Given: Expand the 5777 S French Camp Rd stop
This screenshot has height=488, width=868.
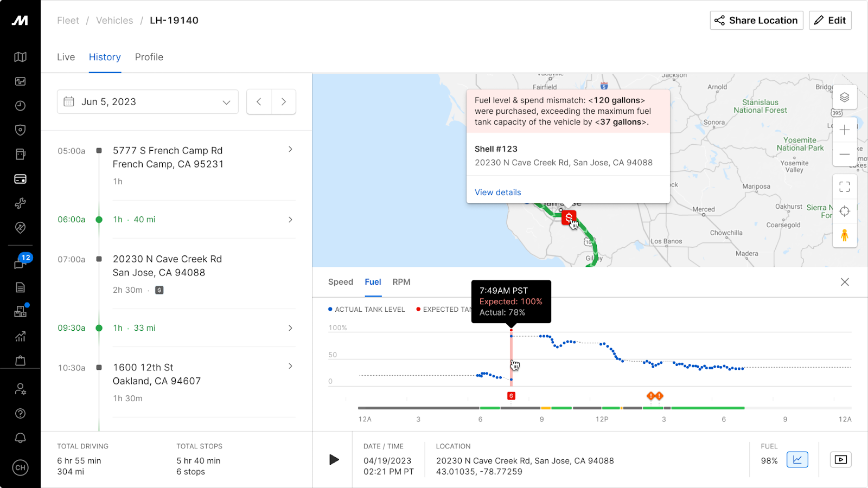Looking at the screenshot, I should (290, 149).
